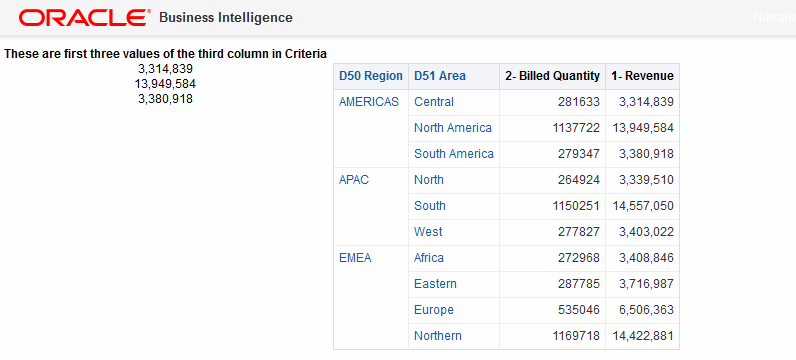Open the APAC region link

pyautogui.click(x=354, y=180)
